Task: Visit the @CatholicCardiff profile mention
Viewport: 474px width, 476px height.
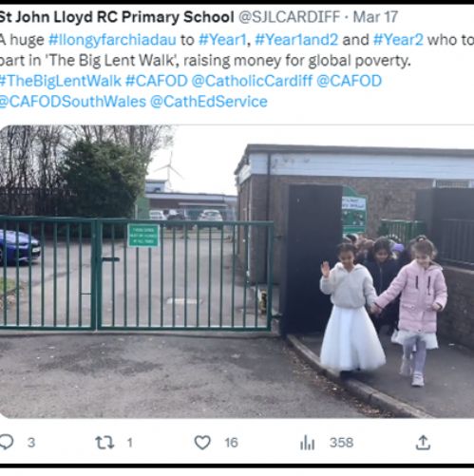Action: click(252, 81)
